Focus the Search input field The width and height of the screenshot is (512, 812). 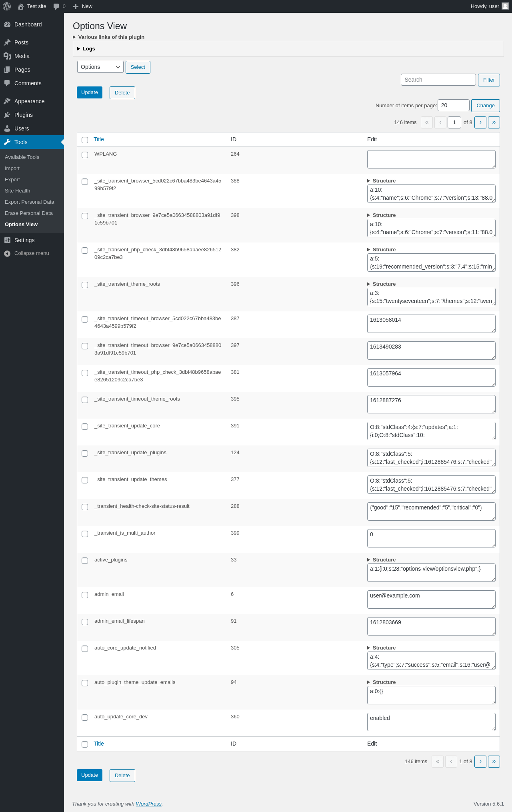pyautogui.click(x=438, y=80)
